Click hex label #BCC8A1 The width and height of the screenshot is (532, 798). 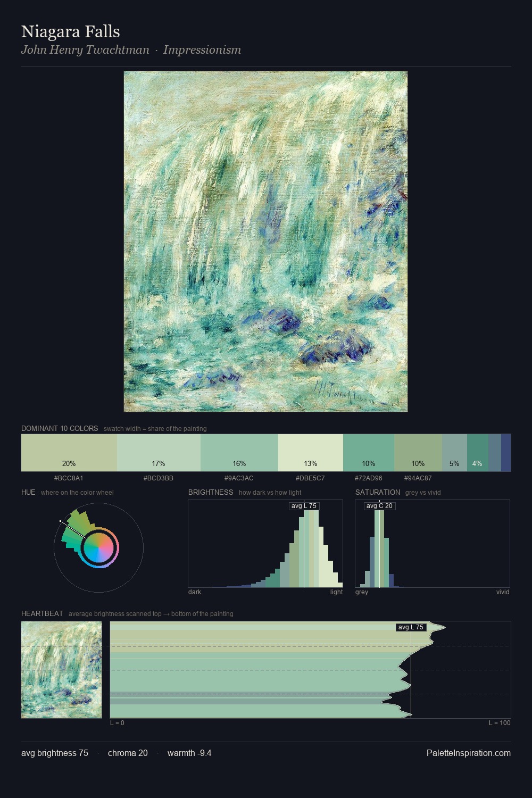[x=69, y=478]
